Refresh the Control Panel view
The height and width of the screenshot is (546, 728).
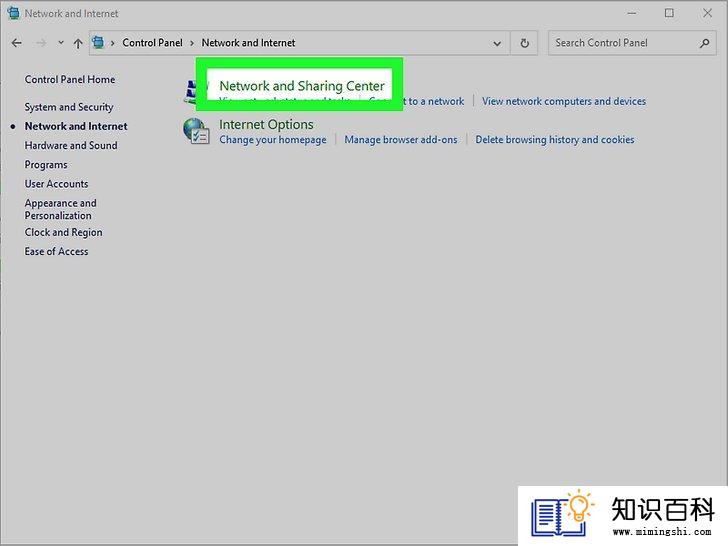tap(524, 43)
